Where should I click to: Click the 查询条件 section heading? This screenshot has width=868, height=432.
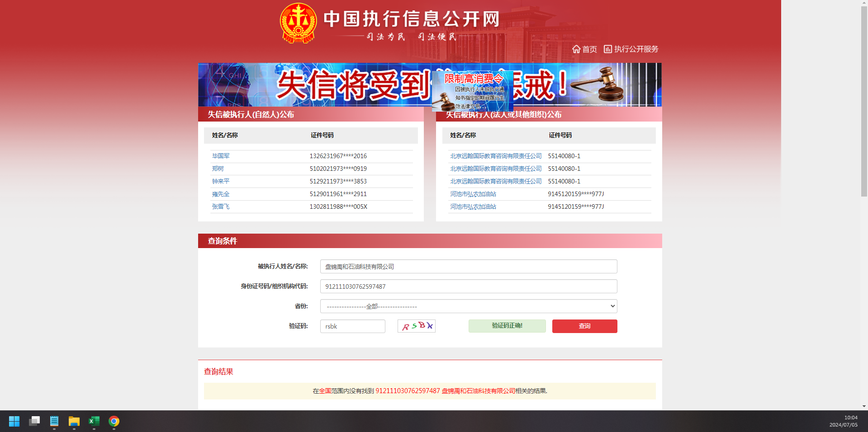tap(223, 241)
